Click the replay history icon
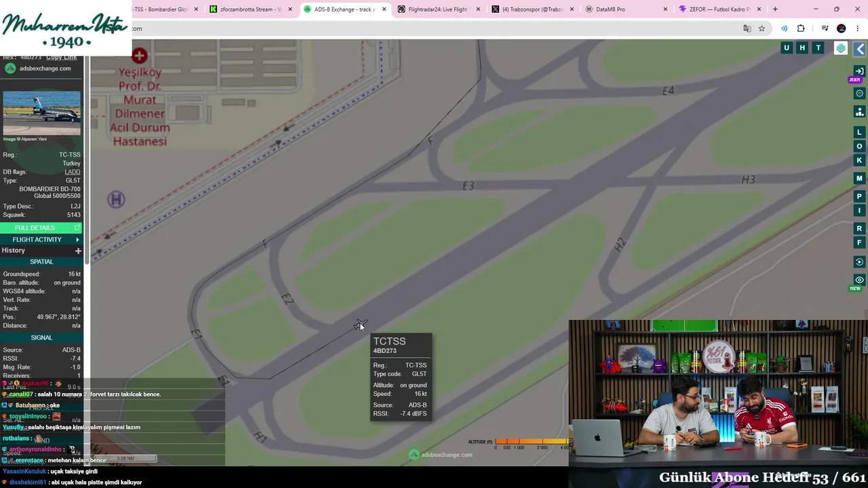 coord(860,262)
